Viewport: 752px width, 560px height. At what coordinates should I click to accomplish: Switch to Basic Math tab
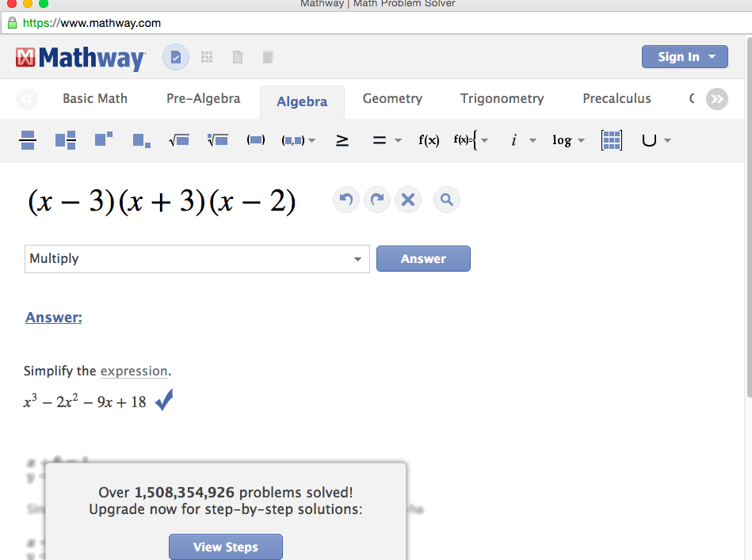tap(95, 98)
